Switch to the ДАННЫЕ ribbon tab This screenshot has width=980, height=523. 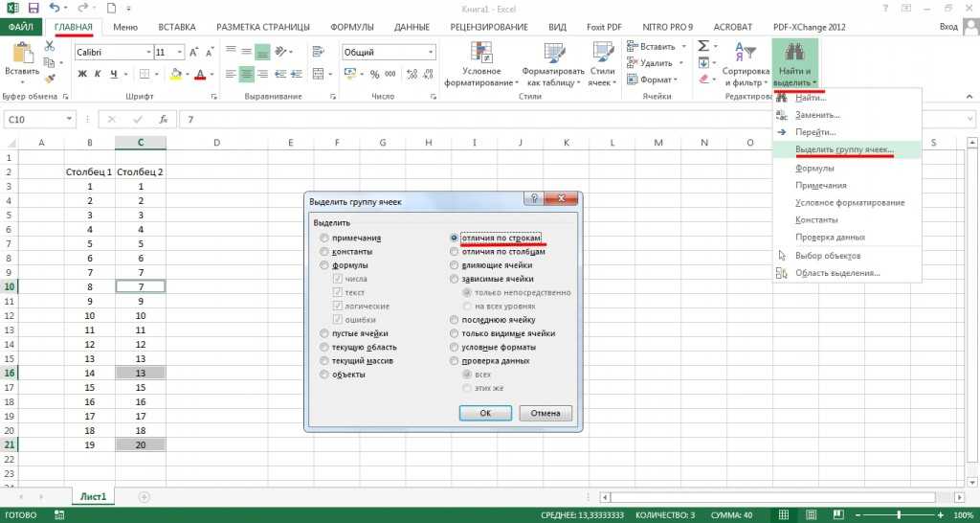[x=412, y=27]
